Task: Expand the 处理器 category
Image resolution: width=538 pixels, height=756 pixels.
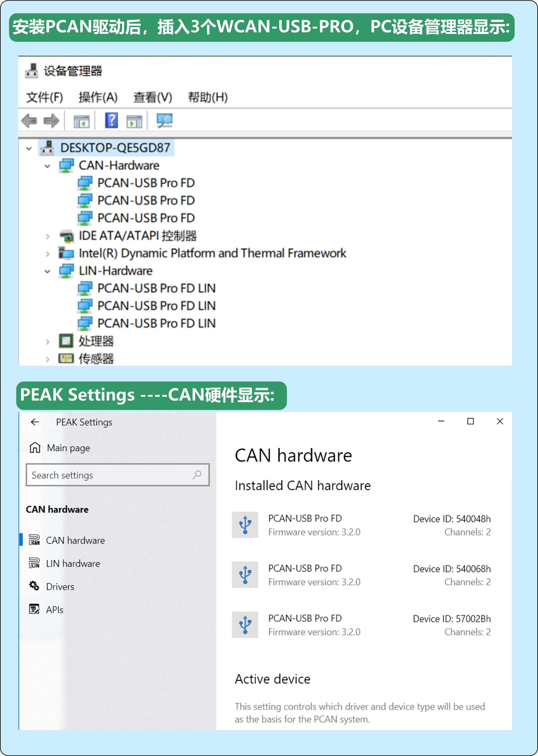Action: point(47,342)
